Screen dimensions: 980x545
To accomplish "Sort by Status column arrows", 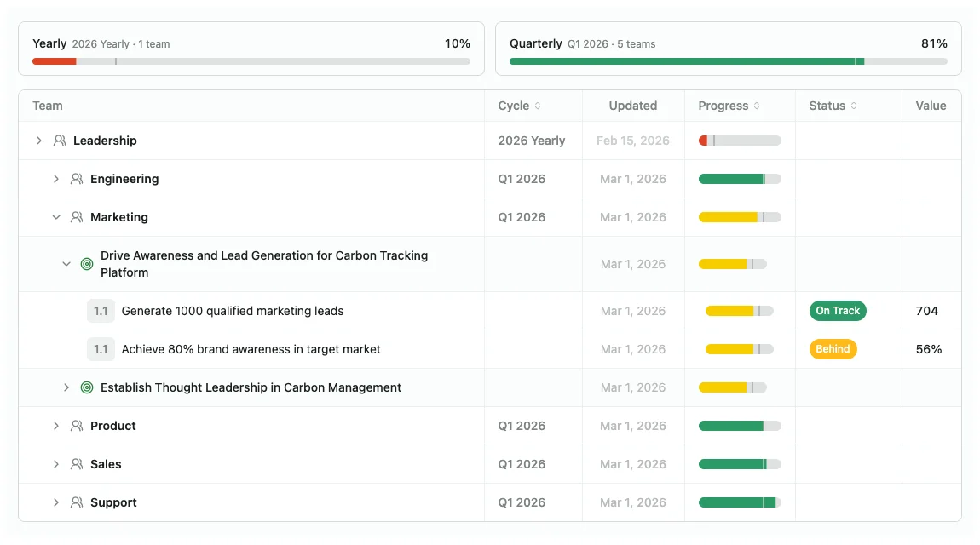I will (x=854, y=106).
